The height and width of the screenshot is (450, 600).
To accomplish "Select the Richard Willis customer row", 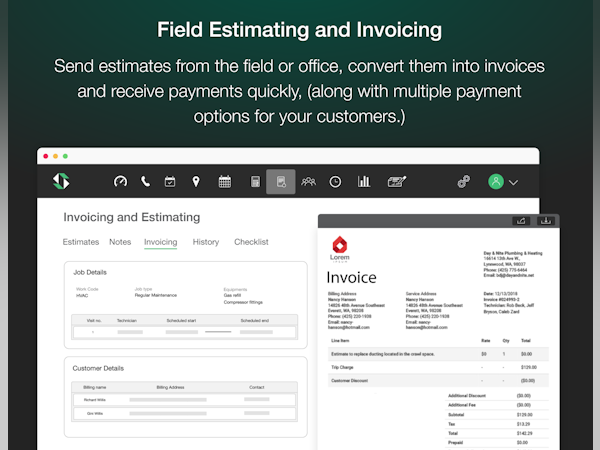I will coord(184,399).
